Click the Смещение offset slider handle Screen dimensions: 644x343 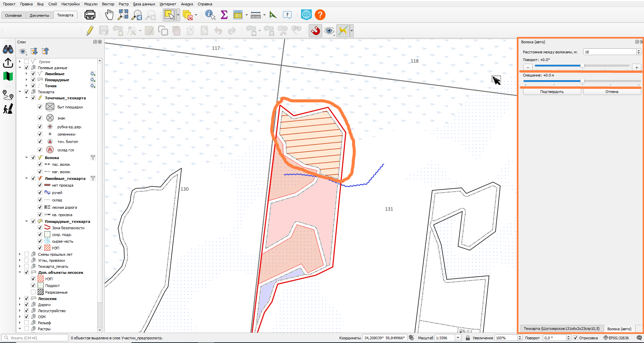coord(582,81)
